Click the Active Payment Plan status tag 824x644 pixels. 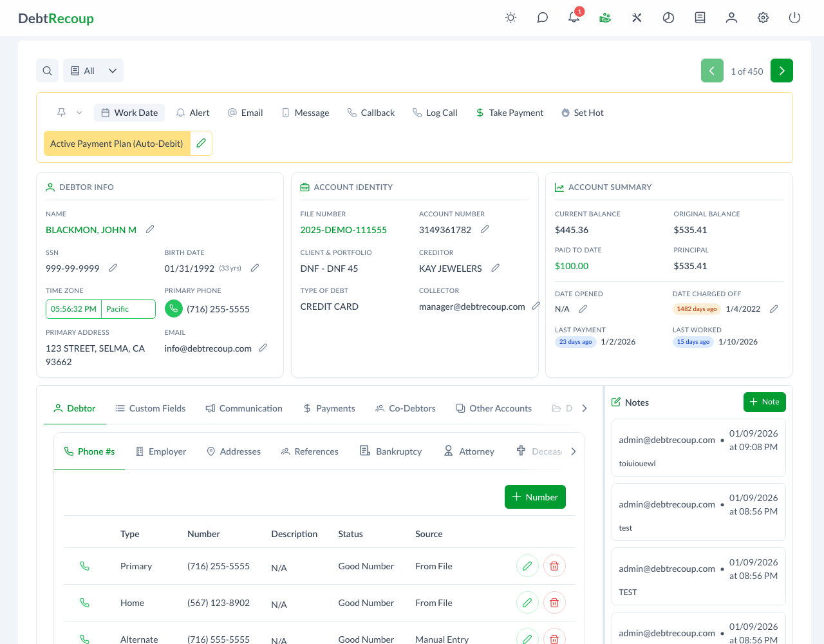point(117,144)
